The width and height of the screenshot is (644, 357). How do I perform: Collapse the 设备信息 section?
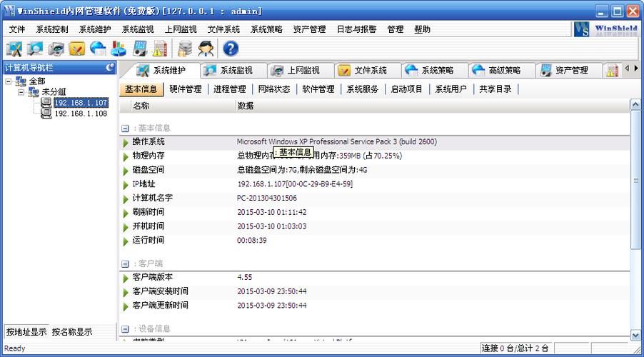[x=125, y=329]
